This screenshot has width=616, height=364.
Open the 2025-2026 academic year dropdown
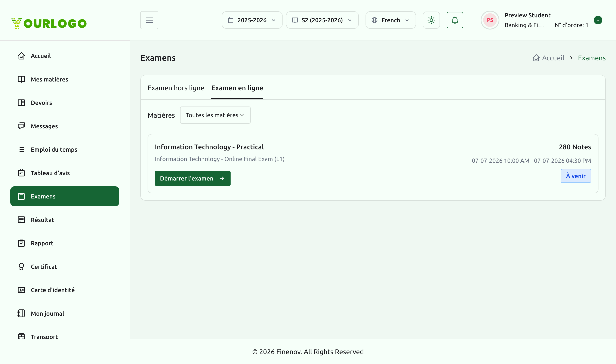tap(252, 20)
